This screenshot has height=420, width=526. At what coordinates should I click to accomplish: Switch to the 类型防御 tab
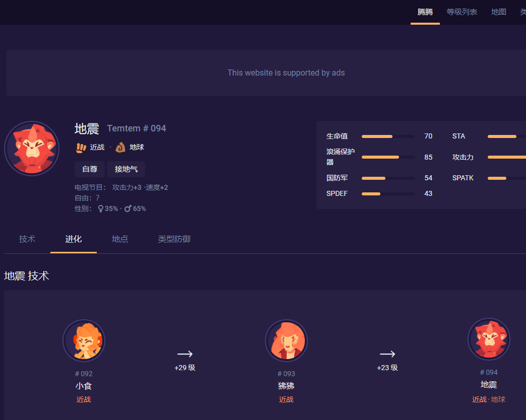coord(174,239)
